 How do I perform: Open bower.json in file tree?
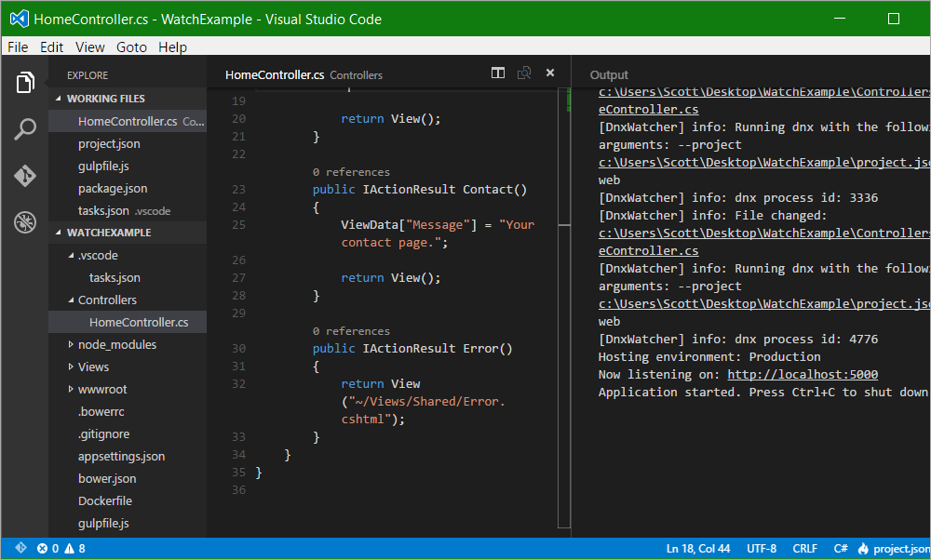128,479
